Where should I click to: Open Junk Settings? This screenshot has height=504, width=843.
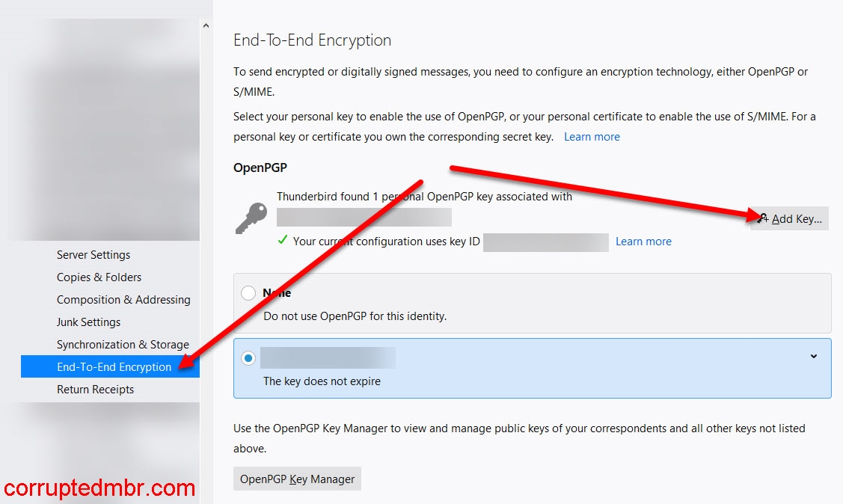tap(91, 322)
